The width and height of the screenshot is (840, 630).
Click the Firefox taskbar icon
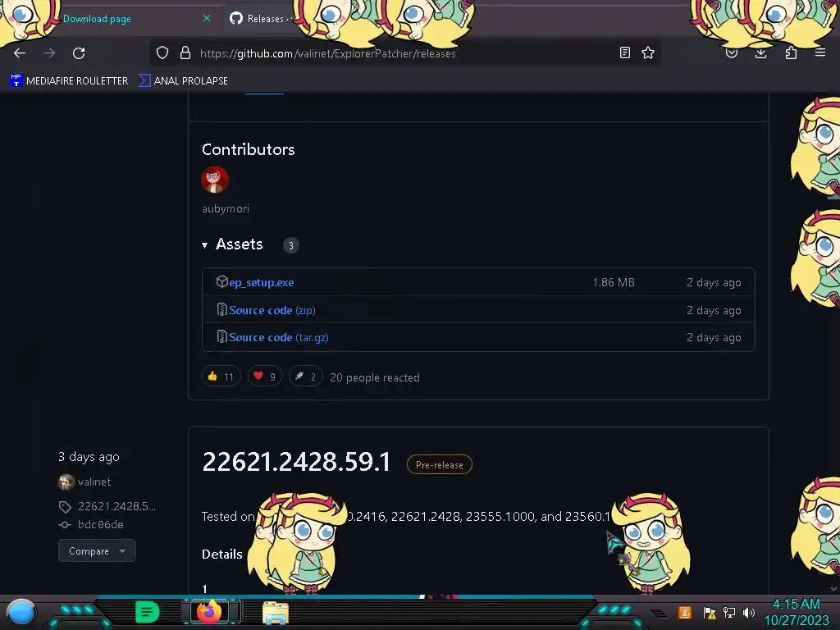(209, 611)
